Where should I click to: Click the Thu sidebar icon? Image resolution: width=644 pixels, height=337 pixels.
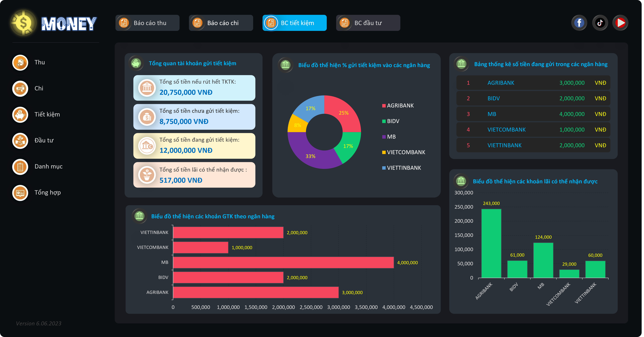pos(20,63)
